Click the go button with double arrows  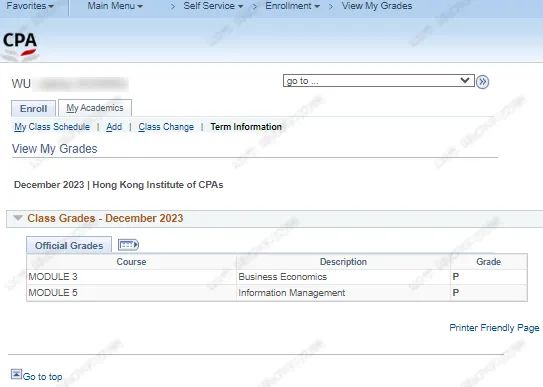pos(482,82)
